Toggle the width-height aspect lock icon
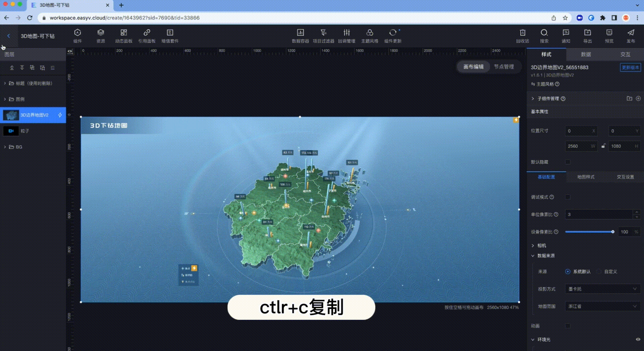The width and height of the screenshot is (644, 351). (x=603, y=146)
